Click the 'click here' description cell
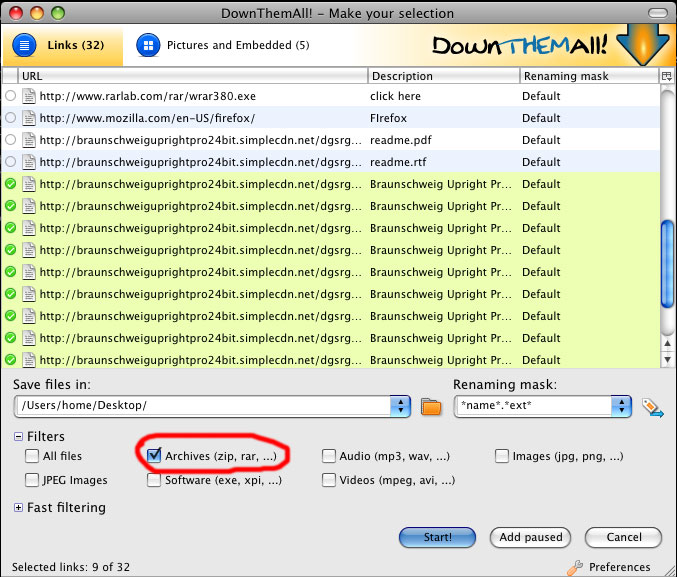 pyautogui.click(x=395, y=96)
